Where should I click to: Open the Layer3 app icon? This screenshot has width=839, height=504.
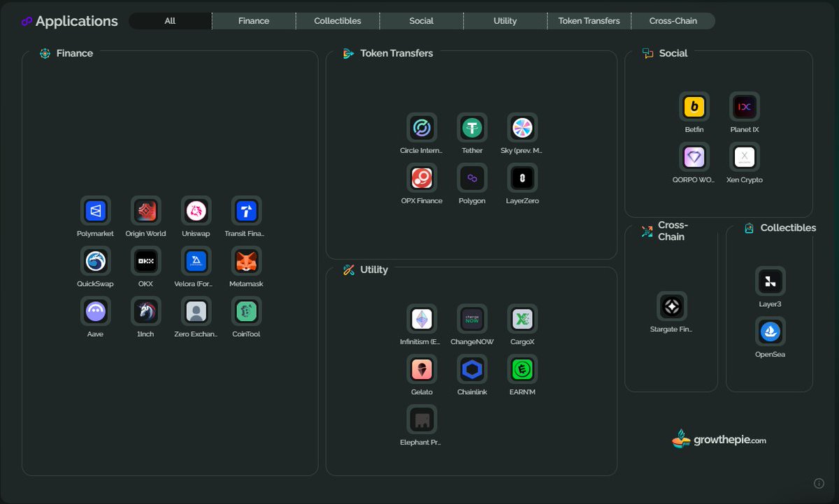tap(770, 281)
